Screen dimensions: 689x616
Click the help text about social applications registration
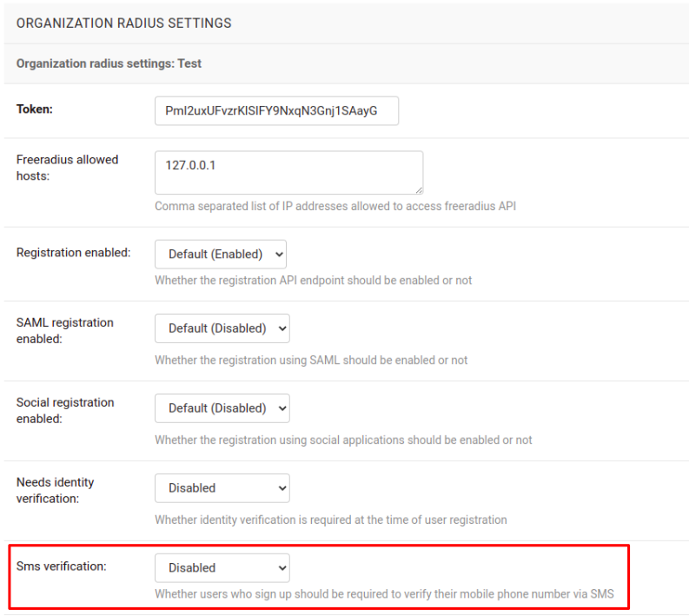click(x=343, y=440)
